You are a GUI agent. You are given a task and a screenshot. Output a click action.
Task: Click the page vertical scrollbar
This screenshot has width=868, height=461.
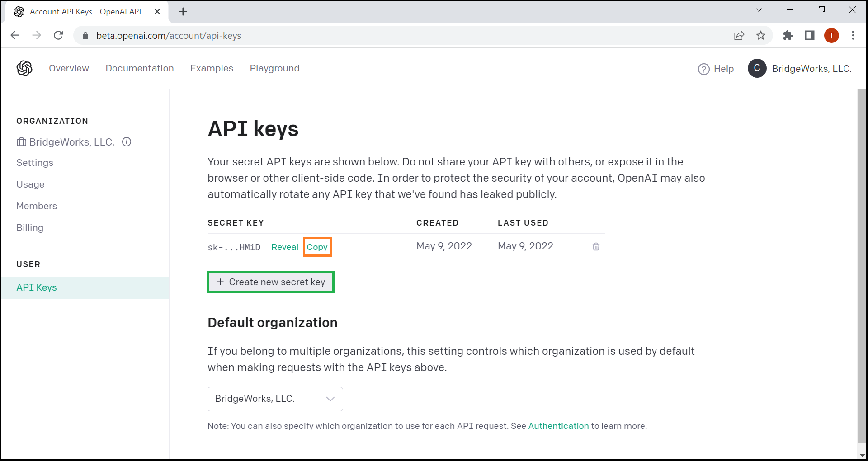862,266
